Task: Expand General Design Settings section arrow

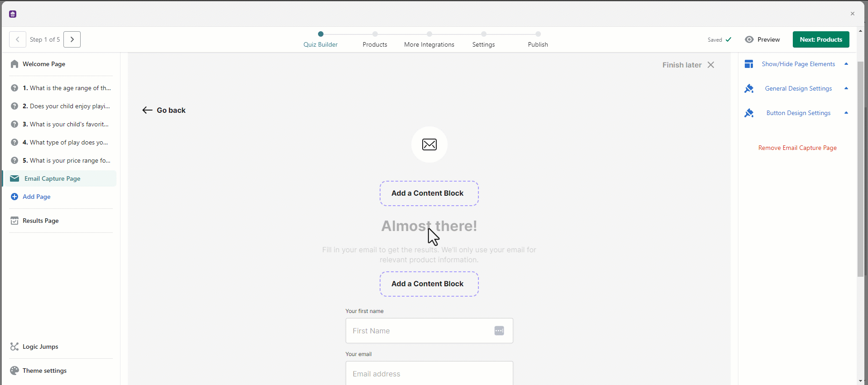Action: (x=846, y=88)
